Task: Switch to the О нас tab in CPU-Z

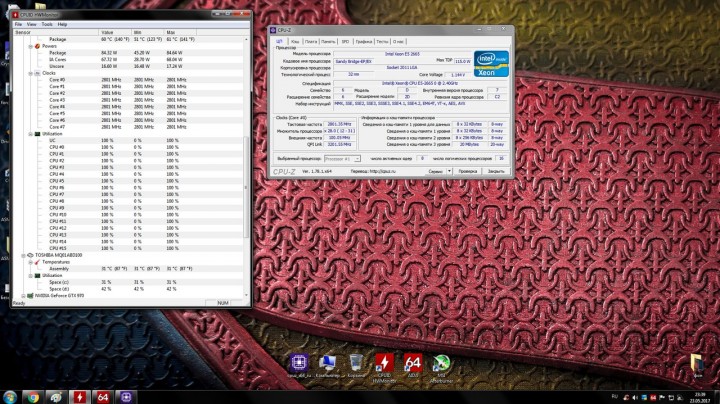Action: (398, 42)
